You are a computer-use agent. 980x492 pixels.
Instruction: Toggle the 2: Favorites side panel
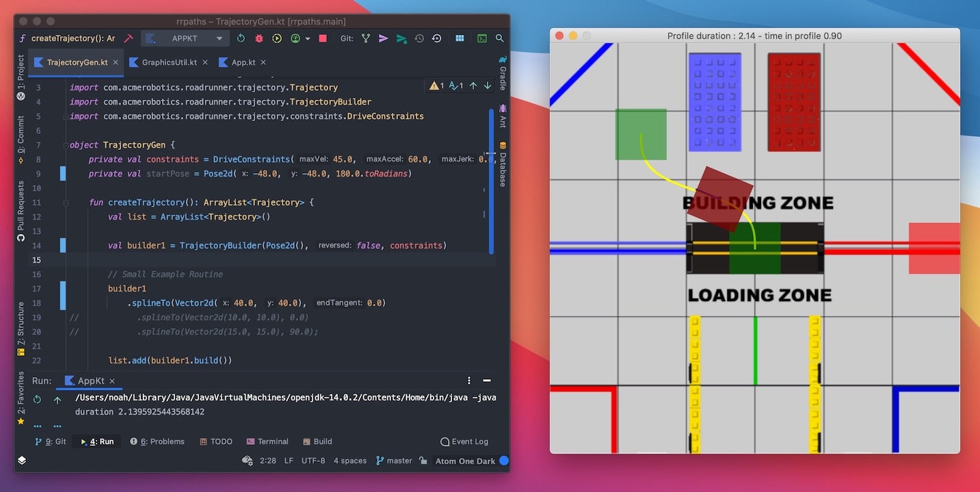coord(21,398)
